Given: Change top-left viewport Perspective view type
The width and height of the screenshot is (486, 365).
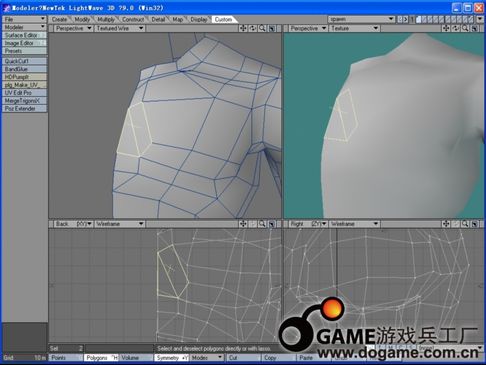Looking at the screenshot, I should click(73, 28).
